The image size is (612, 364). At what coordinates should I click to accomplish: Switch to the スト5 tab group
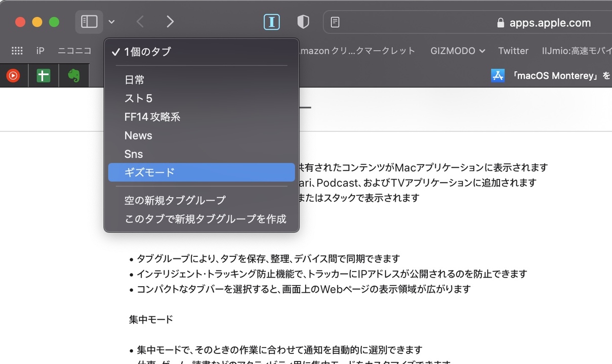[201, 98]
